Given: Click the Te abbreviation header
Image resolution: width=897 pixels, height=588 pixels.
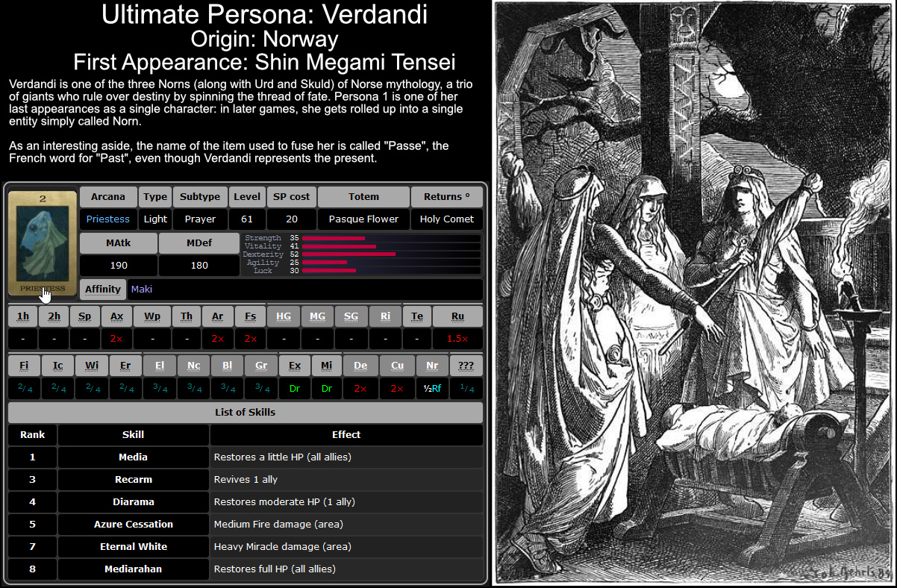Looking at the screenshot, I should click(417, 316).
